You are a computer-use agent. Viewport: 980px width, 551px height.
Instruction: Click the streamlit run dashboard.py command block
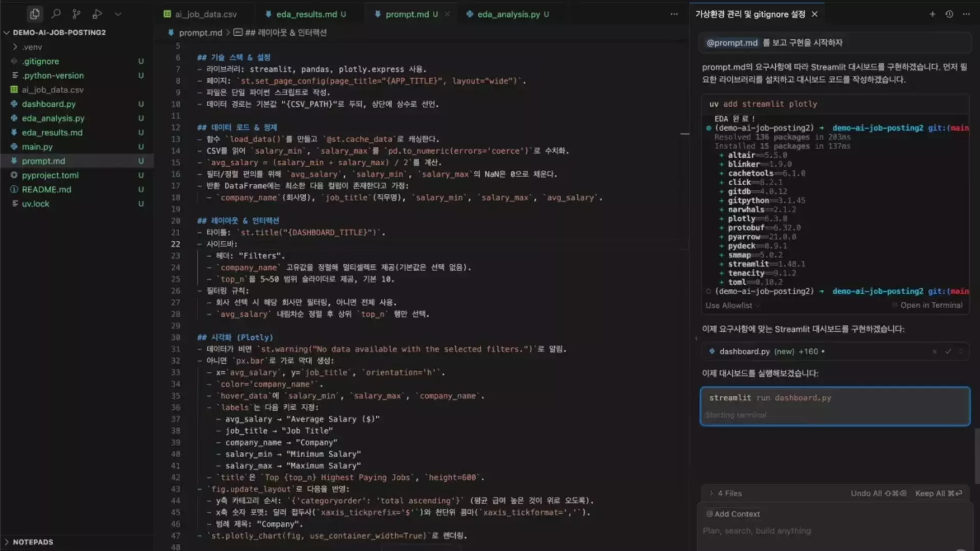pyautogui.click(x=835, y=407)
